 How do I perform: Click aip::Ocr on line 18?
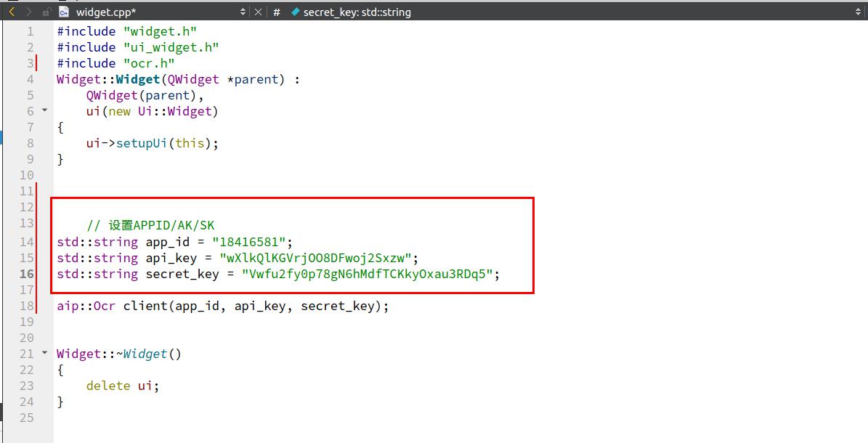[x=86, y=306]
